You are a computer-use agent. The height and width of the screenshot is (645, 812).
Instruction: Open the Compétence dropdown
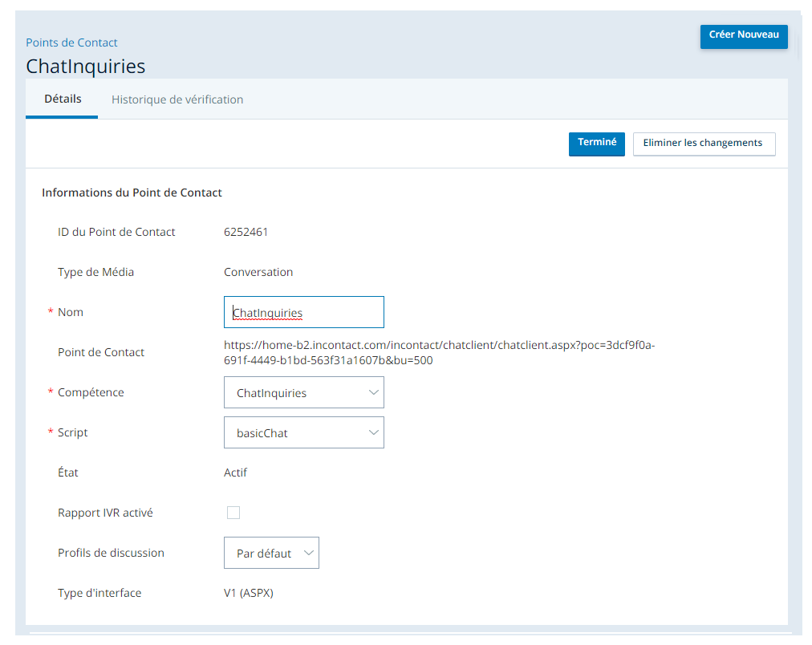click(x=303, y=392)
